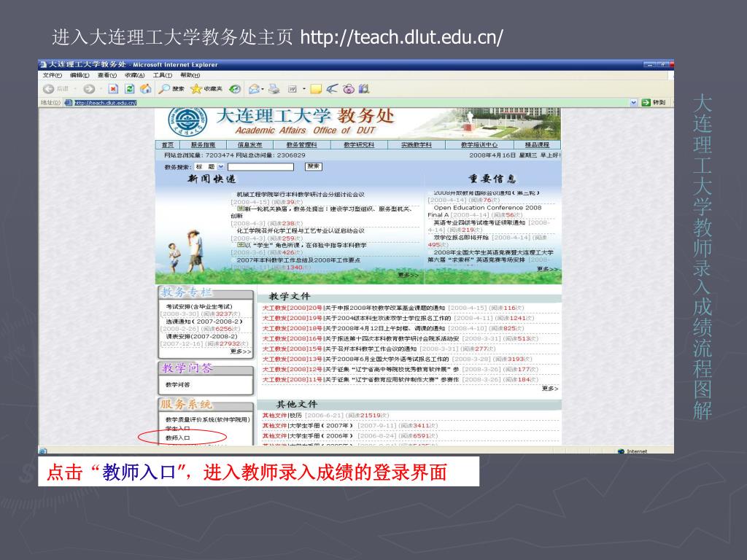Click the 学生入口 link
747x560 pixels.
click(x=177, y=429)
